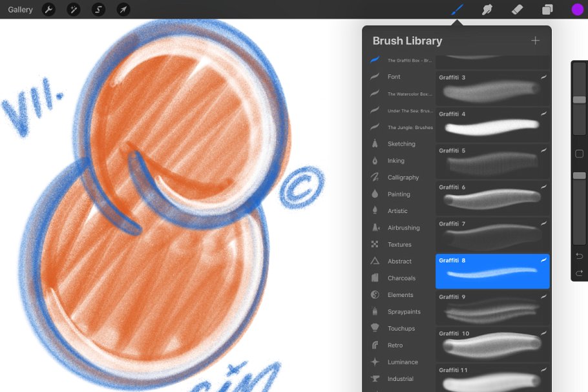Open the Layers panel
This screenshot has width=588, height=392.
547,10
